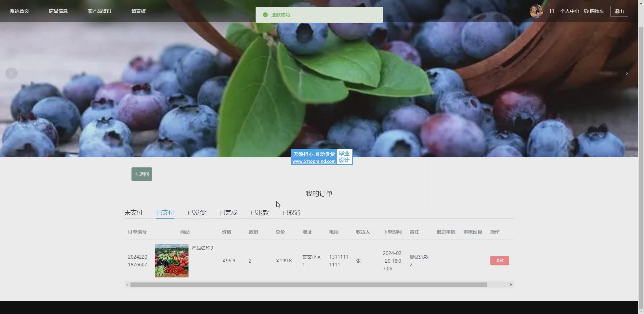
Task: Click the 收货人 column header
Action: click(x=363, y=232)
